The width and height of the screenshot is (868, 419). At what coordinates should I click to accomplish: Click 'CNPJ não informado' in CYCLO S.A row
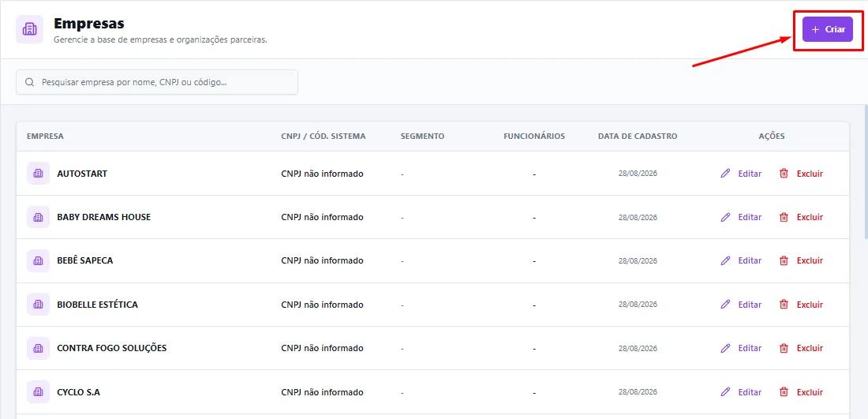pyautogui.click(x=322, y=392)
